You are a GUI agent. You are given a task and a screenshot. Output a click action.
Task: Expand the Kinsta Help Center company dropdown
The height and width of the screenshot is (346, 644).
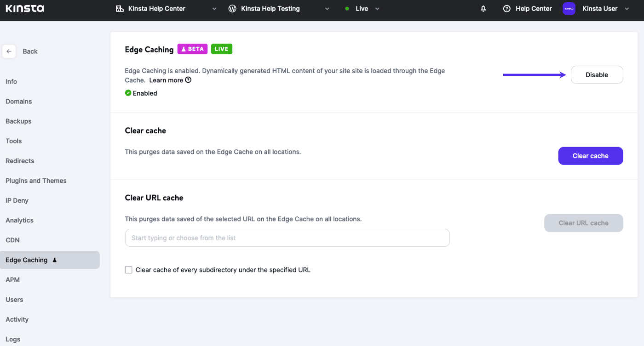click(x=214, y=9)
